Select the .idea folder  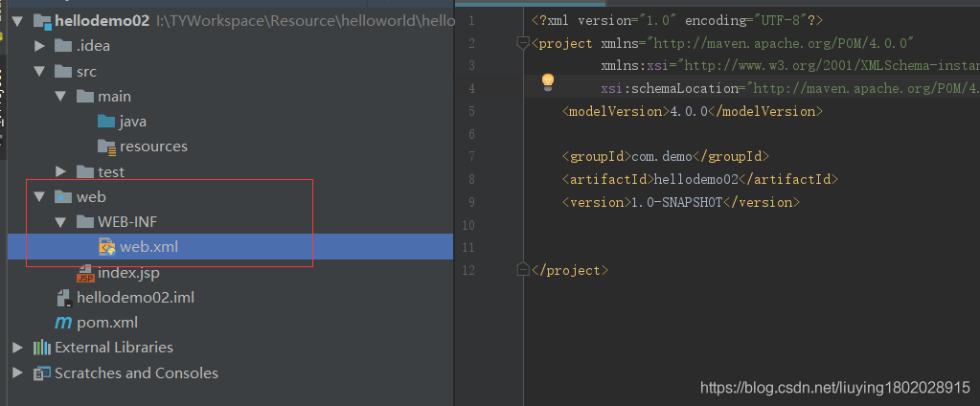pos(93,46)
